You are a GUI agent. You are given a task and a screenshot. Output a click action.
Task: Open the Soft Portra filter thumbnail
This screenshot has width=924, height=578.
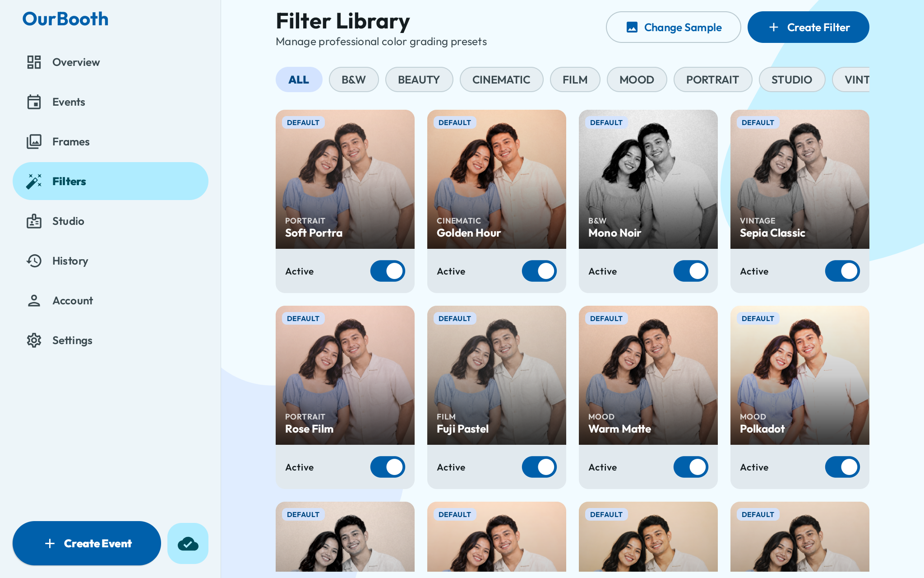pos(345,179)
